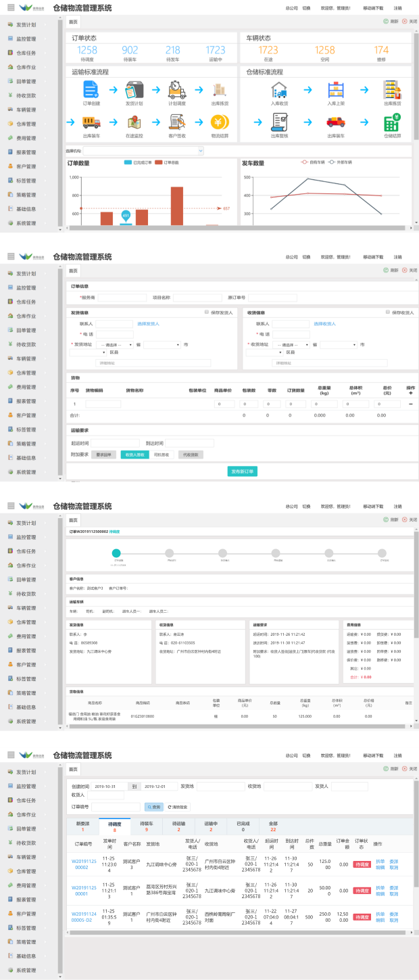Image resolution: width=419 pixels, height=980 pixels.
Task: Check the 保存发货人 checkbox
Action: pyautogui.click(x=207, y=312)
